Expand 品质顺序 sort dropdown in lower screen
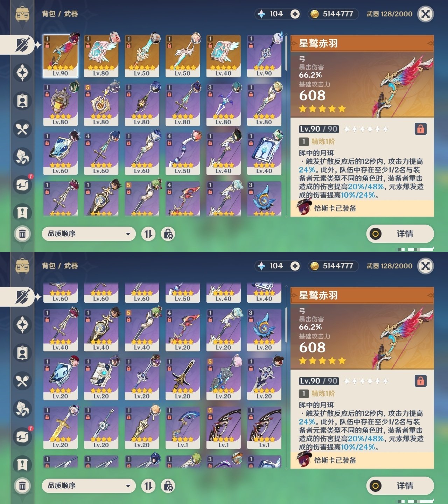 [x=89, y=485]
